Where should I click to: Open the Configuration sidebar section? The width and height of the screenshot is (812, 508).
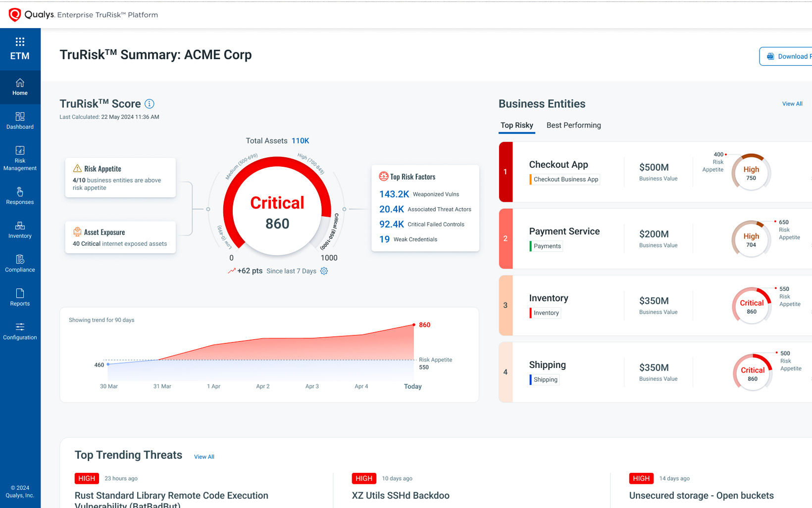(x=20, y=331)
